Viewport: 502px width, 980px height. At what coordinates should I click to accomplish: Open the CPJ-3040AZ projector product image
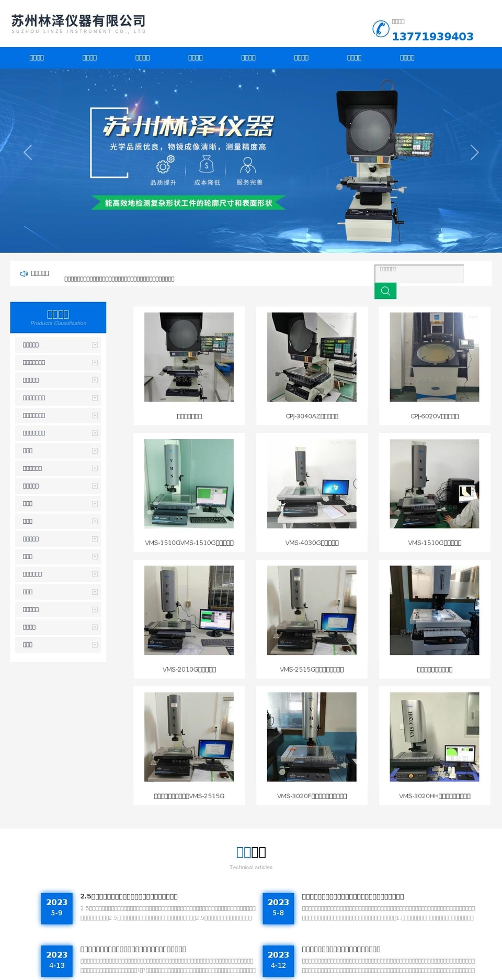pyautogui.click(x=312, y=357)
